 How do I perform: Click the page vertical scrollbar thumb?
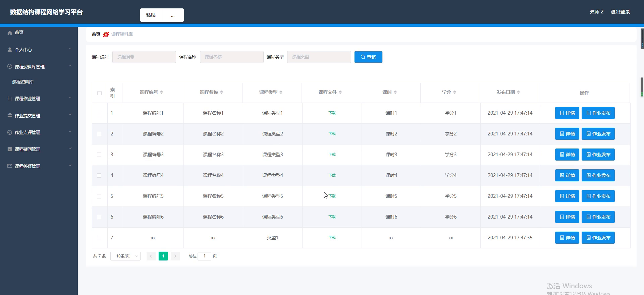[x=642, y=87]
